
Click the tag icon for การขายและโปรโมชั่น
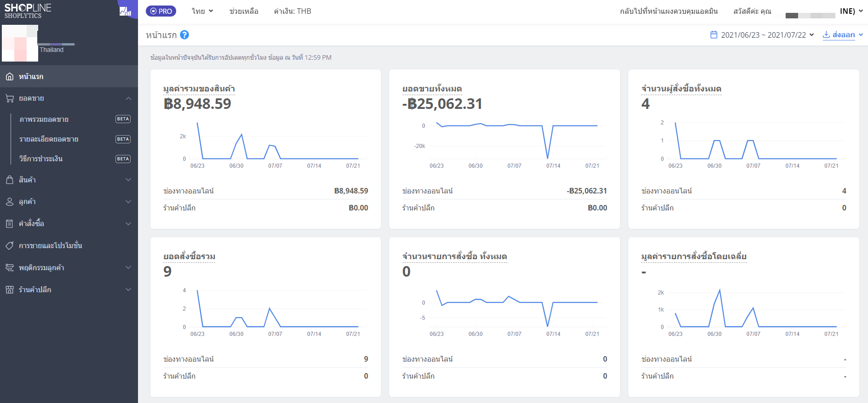[x=10, y=246]
